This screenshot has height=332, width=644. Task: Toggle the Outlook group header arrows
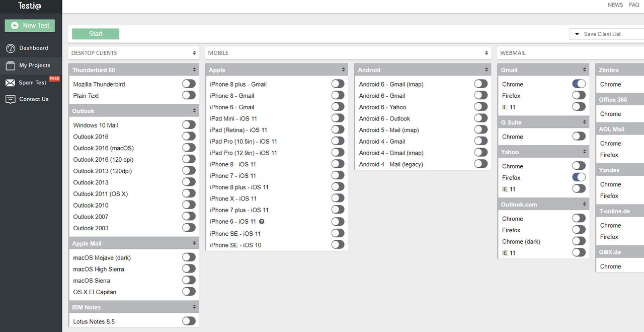(194, 111)
